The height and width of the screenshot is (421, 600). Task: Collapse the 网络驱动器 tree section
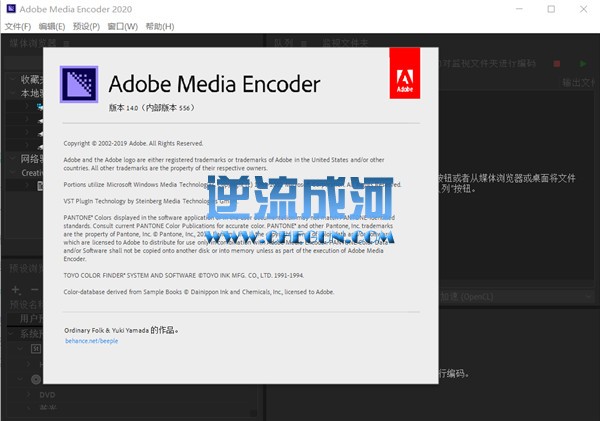tap(13, 158)
